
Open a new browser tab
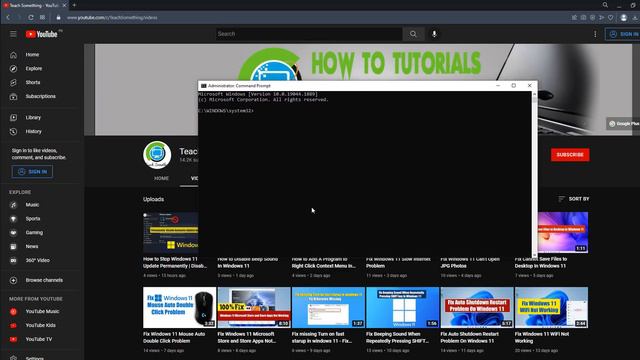coord(74,5)
